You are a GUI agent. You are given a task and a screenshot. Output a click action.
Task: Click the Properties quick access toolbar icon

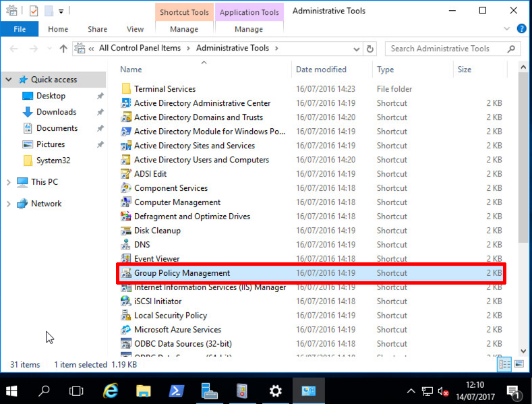pos(34,11)
